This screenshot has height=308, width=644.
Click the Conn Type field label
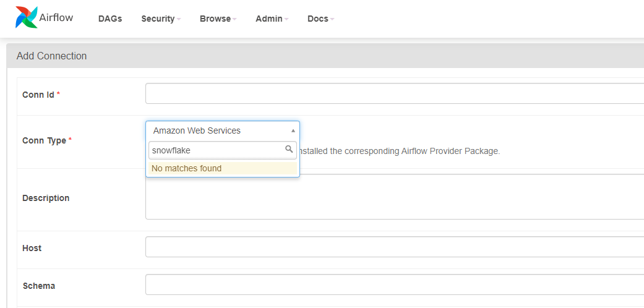tap(44, 140)
